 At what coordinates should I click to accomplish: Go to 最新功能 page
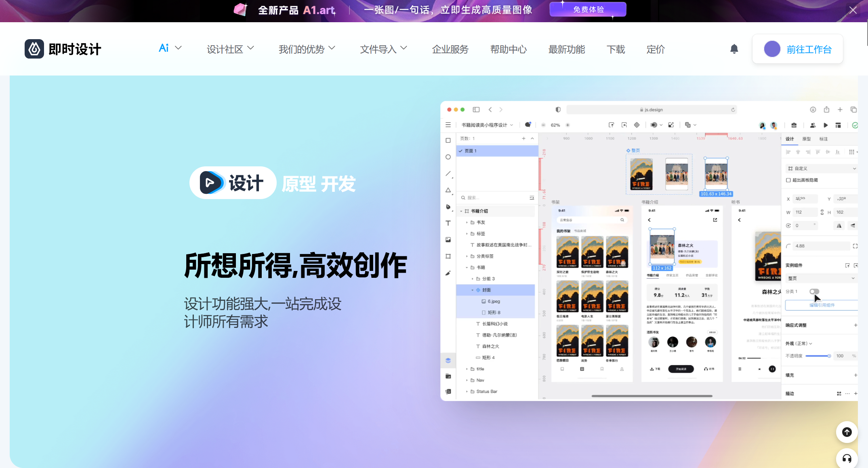point(567,49)
